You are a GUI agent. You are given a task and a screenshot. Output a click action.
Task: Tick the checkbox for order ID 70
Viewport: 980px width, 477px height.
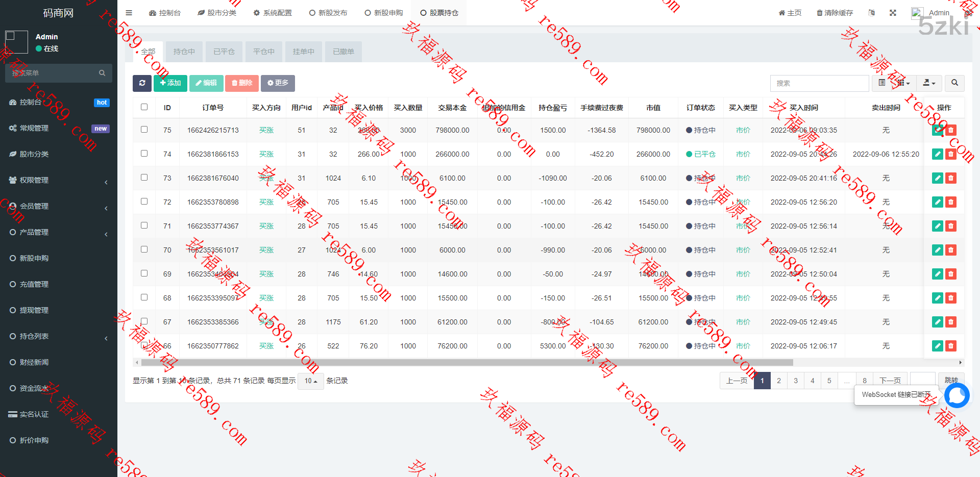(144, 249)
